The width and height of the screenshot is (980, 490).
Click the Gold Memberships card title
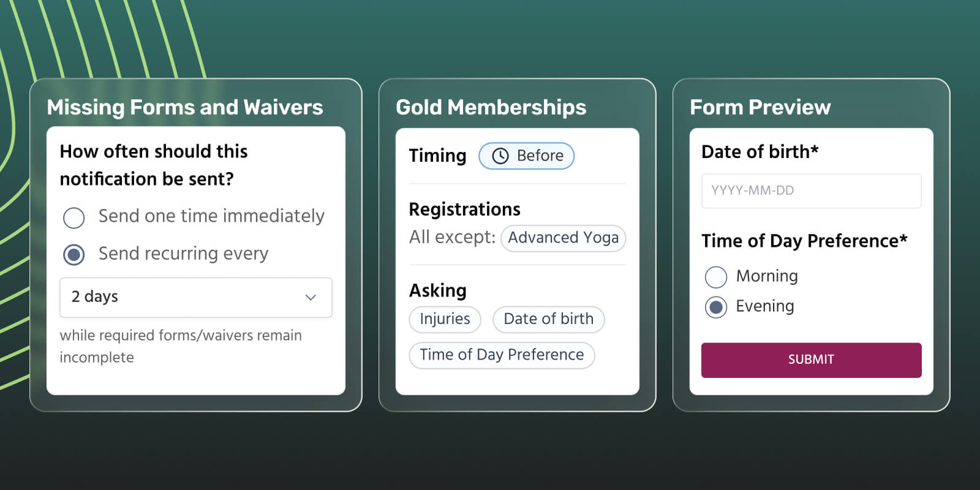coord(491,107)
